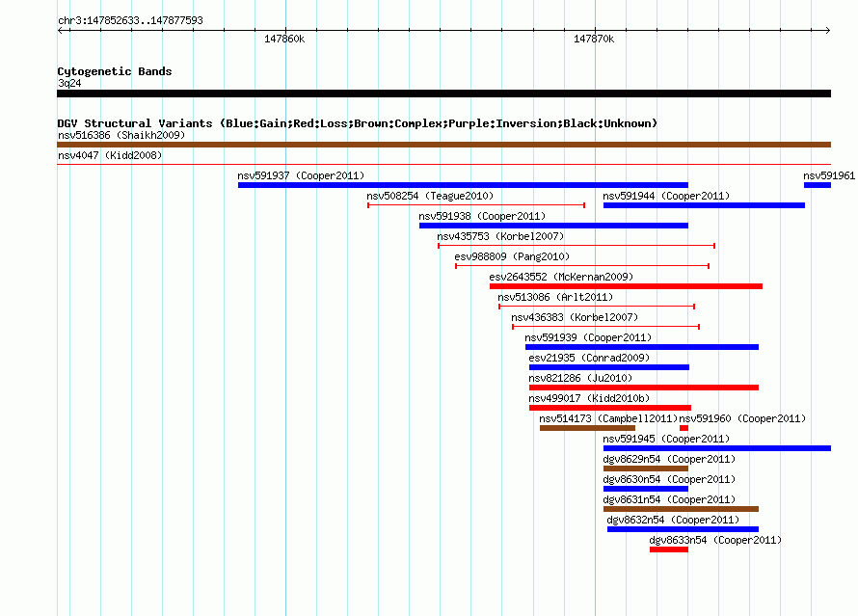Click the thin red nsv508254 Teague2010 line
This screenshot has width=858, height=616.
click(x=476, y=205)
